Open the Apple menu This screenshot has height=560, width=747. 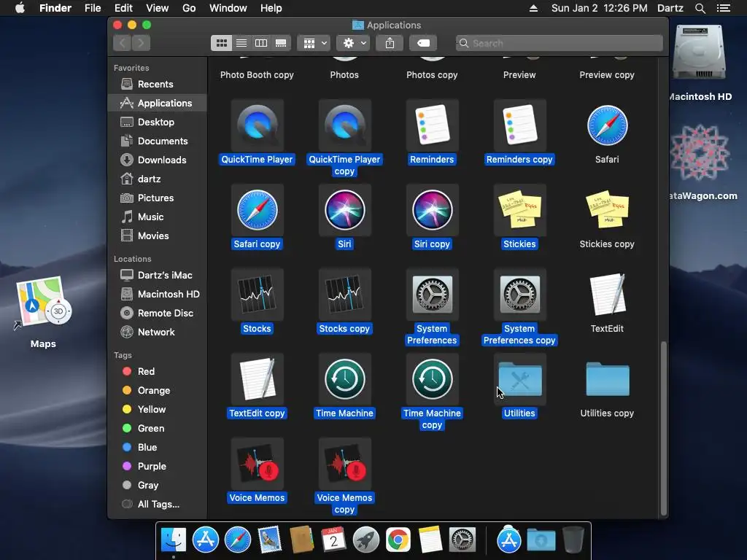click(x=20, y=8)
